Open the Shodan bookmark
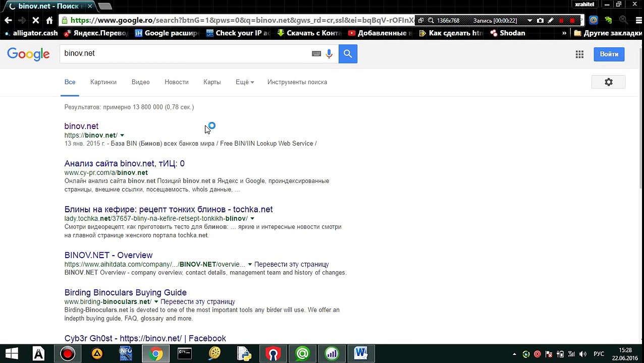 [x=508, y=33]
